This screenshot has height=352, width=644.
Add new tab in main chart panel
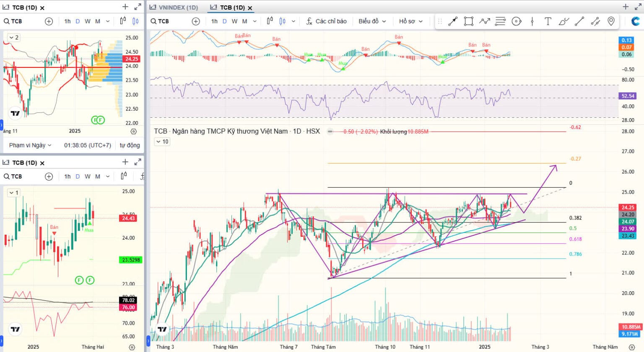626,7
